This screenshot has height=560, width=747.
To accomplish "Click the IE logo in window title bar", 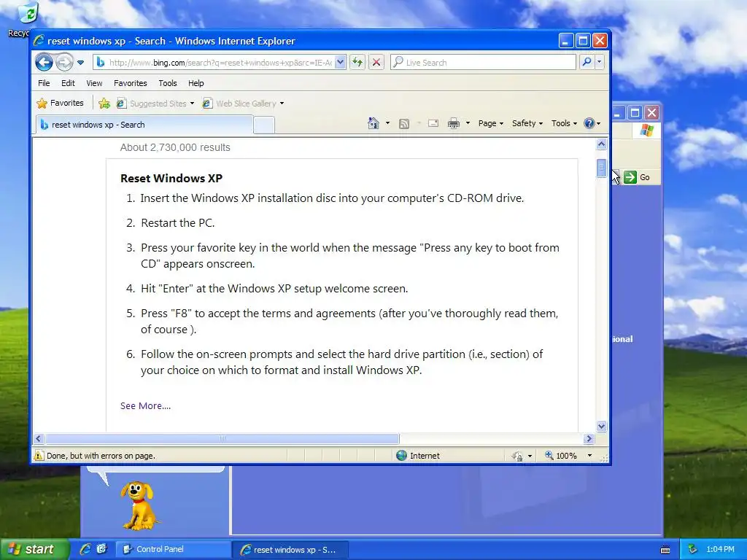I will coord(39,41).
